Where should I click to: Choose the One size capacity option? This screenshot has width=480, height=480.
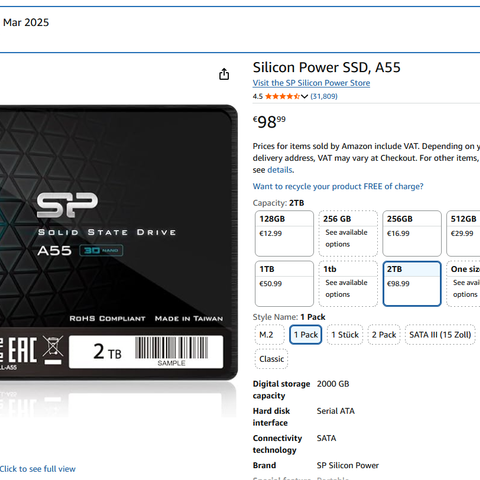[463, 284]
